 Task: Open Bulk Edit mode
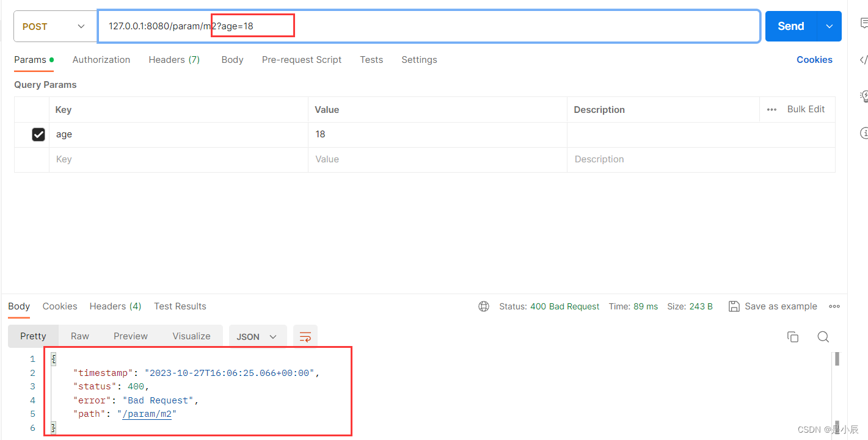[x=806, y=109]
